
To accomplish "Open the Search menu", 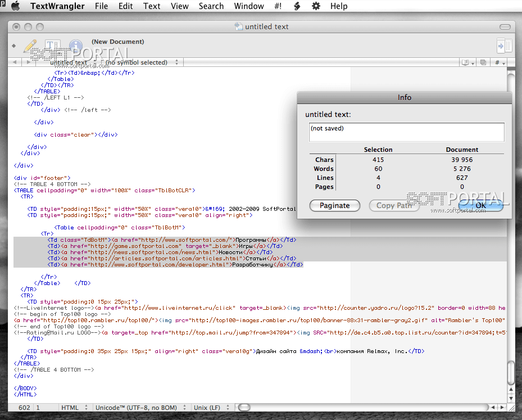I will [211, 6].
